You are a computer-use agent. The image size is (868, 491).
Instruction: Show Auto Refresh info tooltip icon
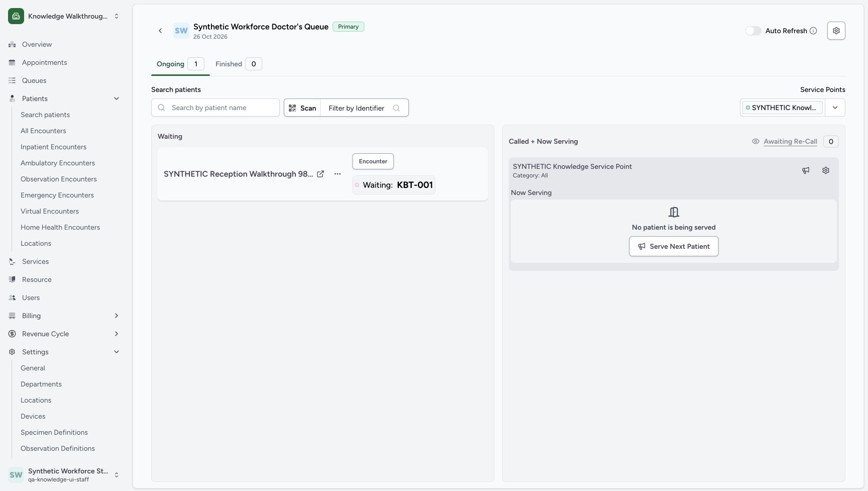813,31
